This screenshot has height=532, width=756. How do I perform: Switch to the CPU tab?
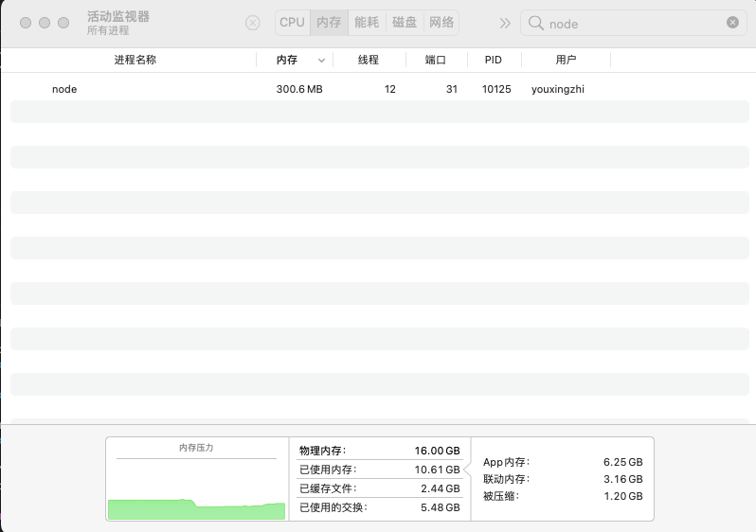pos(292,22)
